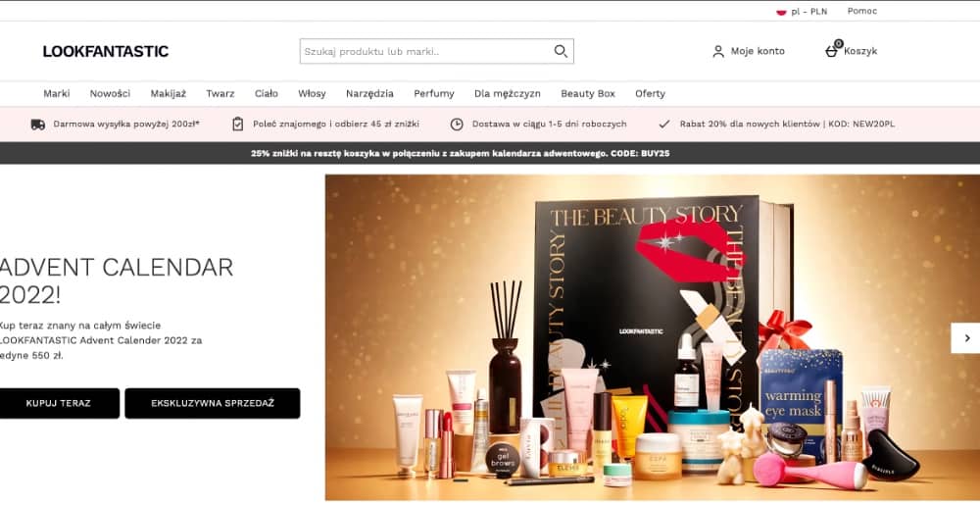Open the Nowości menu
This screenshot has height=505, width=980.
point(110,94)
